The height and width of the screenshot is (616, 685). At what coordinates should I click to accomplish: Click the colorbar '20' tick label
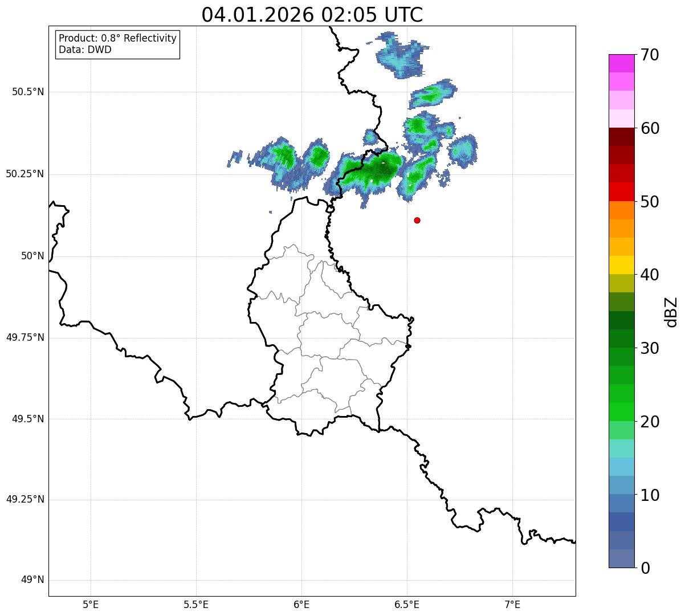[x=650, y=422]
